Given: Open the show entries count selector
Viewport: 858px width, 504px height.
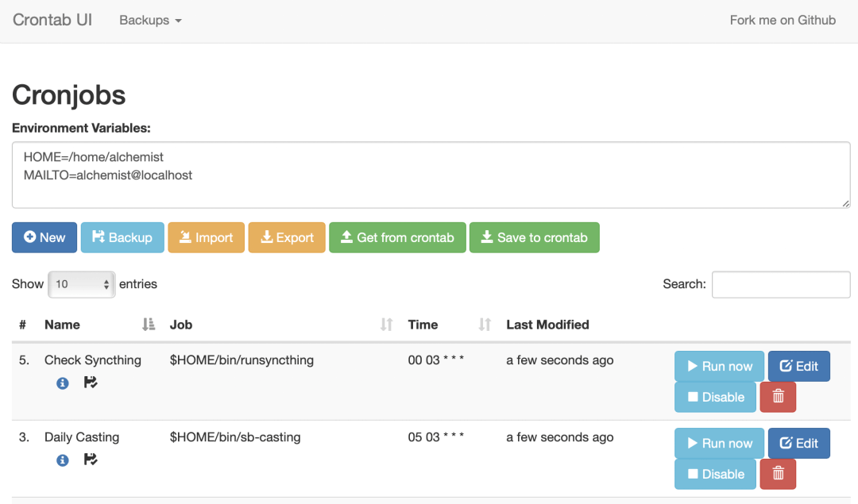Looking at the screenshot, I should [82, 284].
